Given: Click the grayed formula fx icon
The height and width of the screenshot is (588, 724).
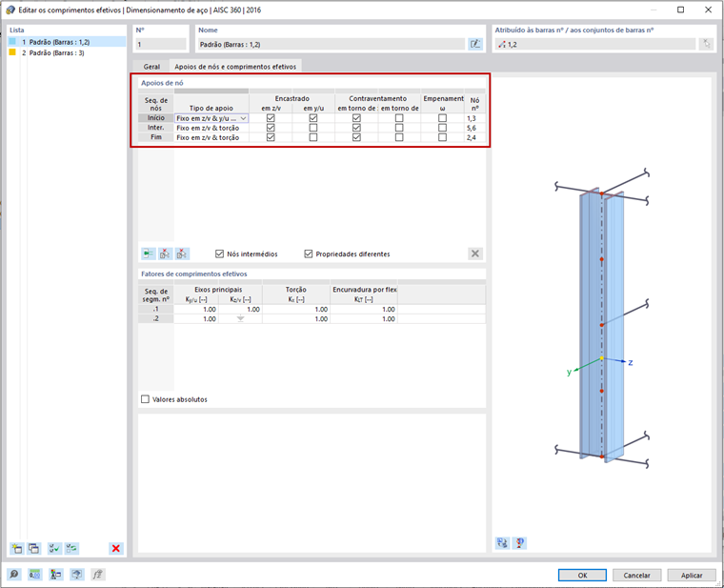Looking at the screenshot, I should tap(97, 574).
